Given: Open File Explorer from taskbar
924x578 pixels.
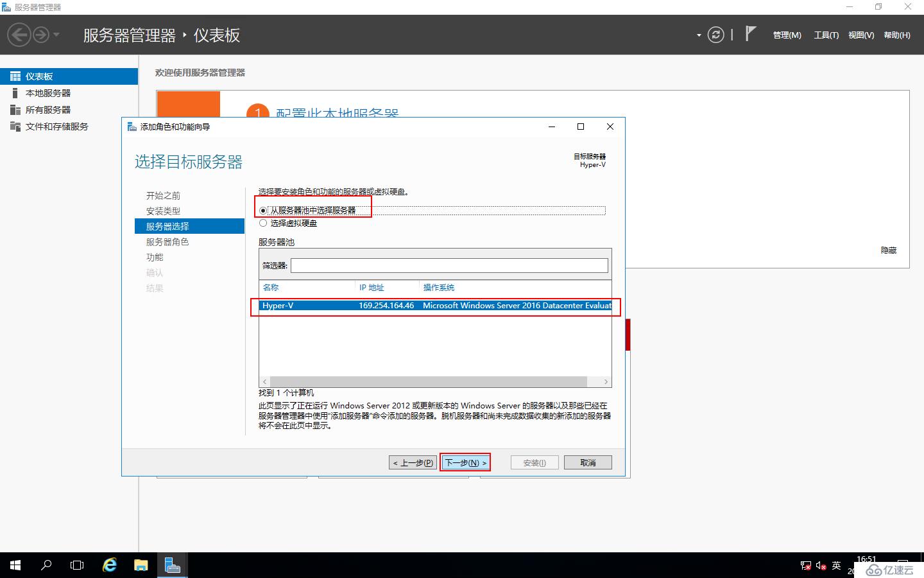Looking at the screenshot, I should (x=141, y=565).
